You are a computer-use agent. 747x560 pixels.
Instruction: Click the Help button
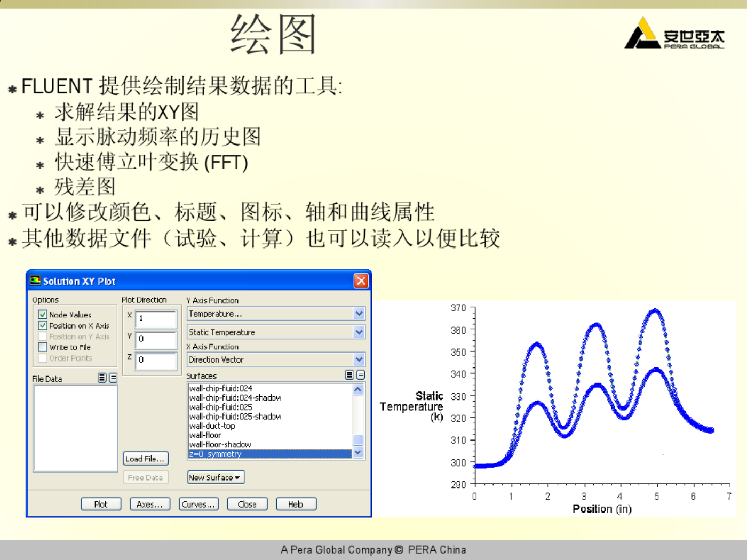296,504
